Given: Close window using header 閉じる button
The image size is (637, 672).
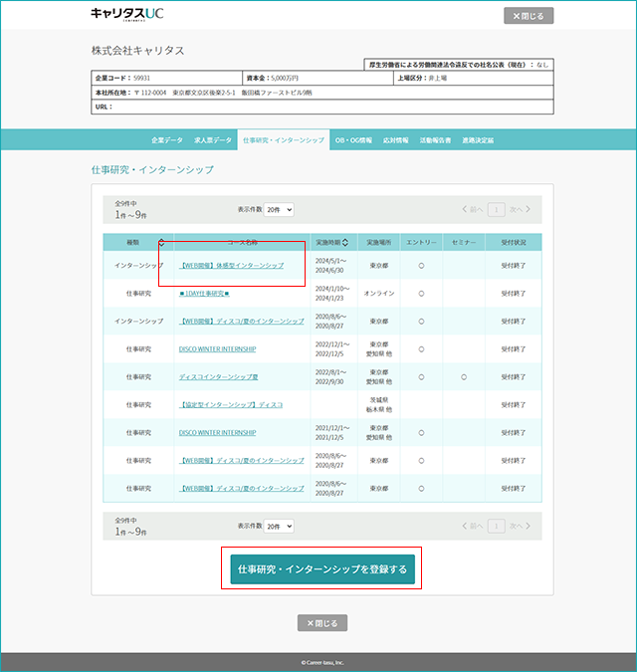Looking at the screenshot, I should tap(529, 16).
